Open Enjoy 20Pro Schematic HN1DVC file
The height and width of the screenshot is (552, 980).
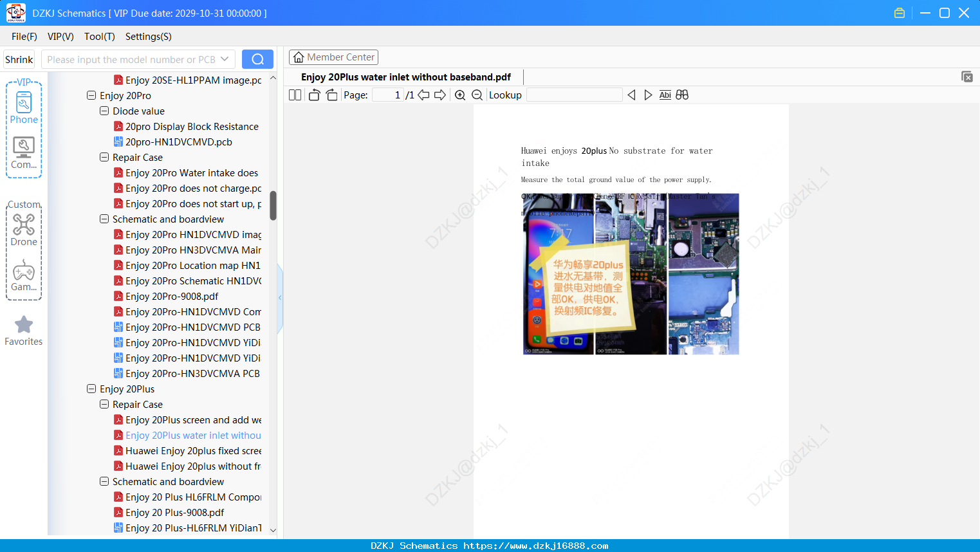(x=187, y=281)
